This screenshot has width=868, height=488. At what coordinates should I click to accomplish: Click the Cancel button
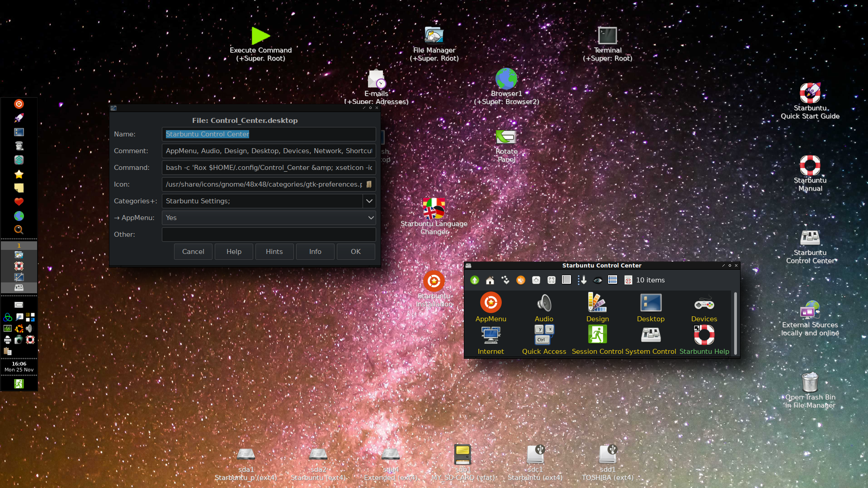(193, 252)
